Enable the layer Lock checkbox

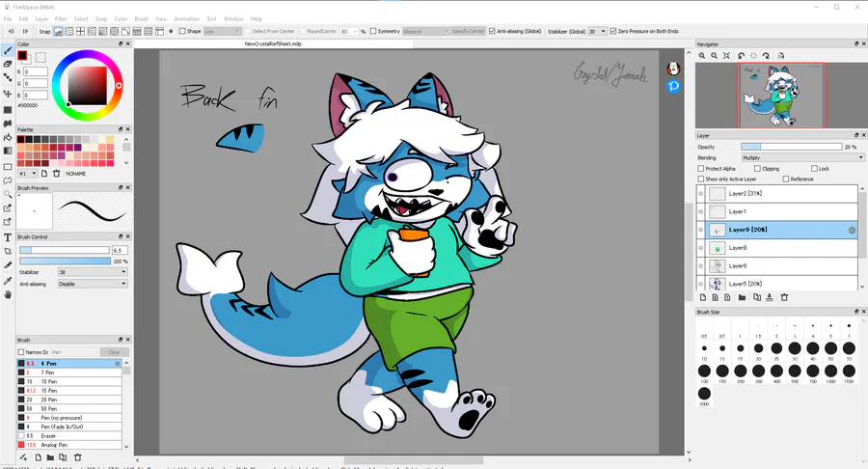coord(814,168)
